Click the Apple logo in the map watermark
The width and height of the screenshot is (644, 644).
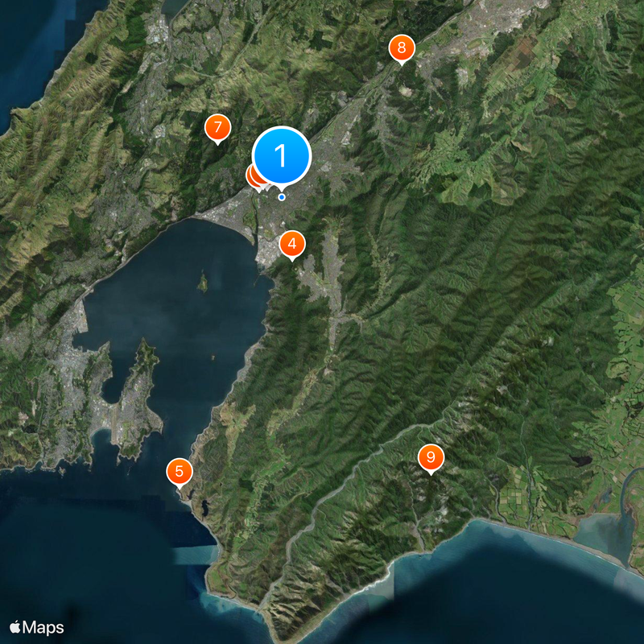coord(14,626)
